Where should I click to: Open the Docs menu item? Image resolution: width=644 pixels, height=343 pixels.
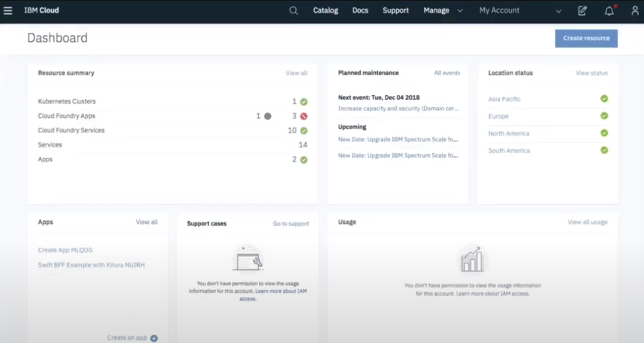pyautogui.click(x=360, y=10)
